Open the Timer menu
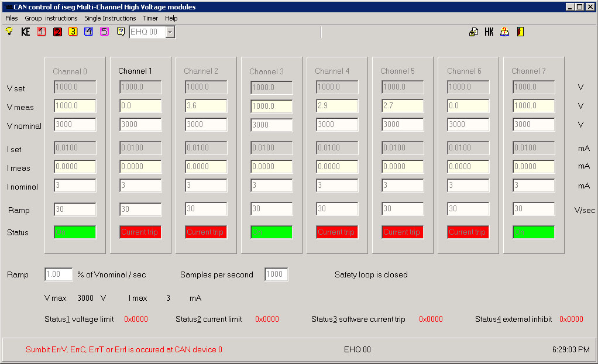This screenshot has width=598, height=364. pos(150,18)
